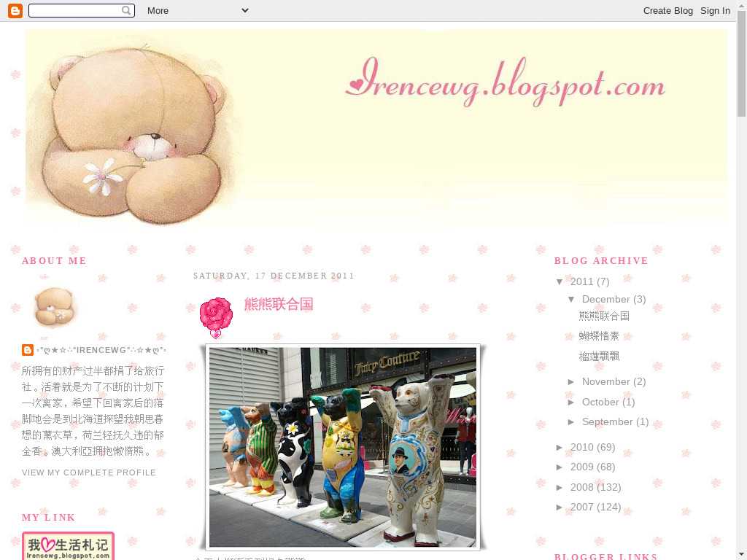This screenshot has height=560, width=747.
Task: Click View My Complete Profile link
Action: pyautogui.click(x=89, y=472)
